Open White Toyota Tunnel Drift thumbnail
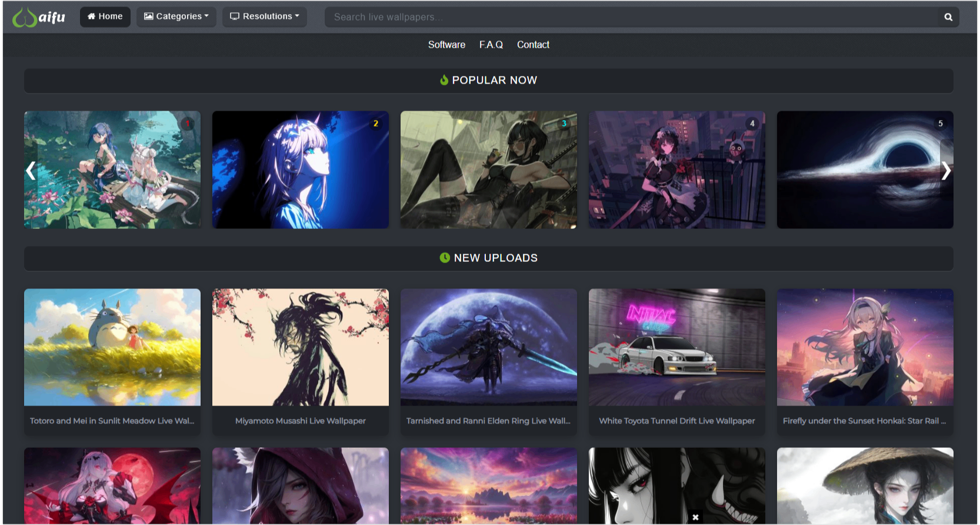 tap(677, 347)
